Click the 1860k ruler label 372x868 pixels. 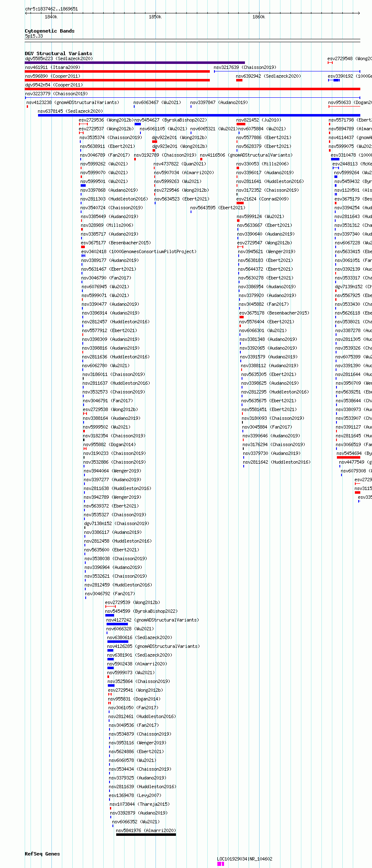259,17
